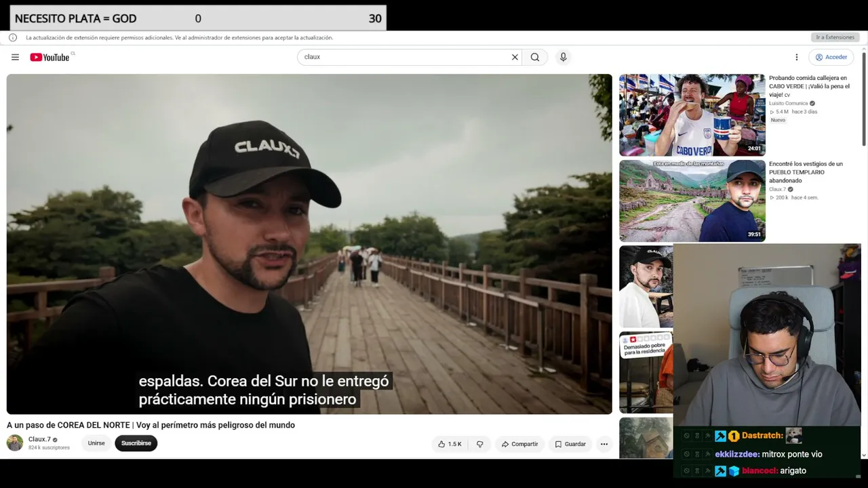
Task: Click the '200 k' view count
Action: pyautogui.click(x=782, y=197)
